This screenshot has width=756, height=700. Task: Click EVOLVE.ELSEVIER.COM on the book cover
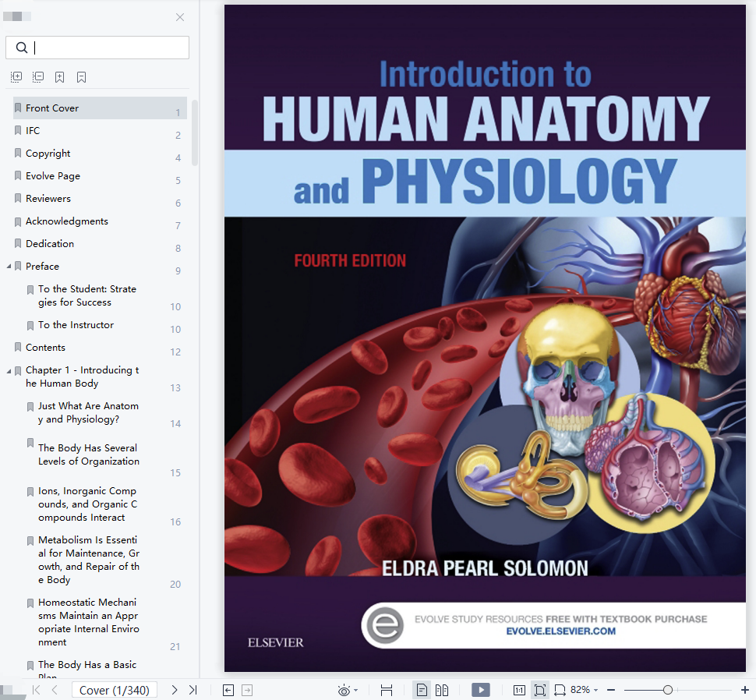[x=560, y=631]
